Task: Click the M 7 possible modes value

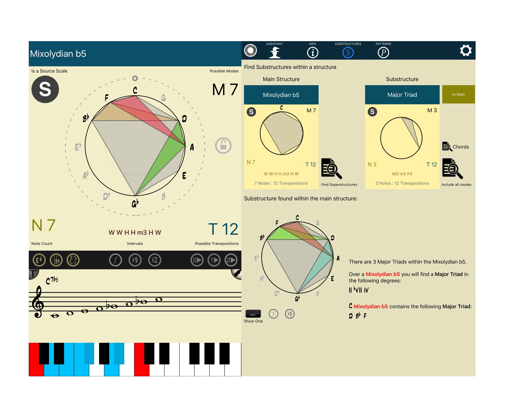Action: tap(225, 90)
